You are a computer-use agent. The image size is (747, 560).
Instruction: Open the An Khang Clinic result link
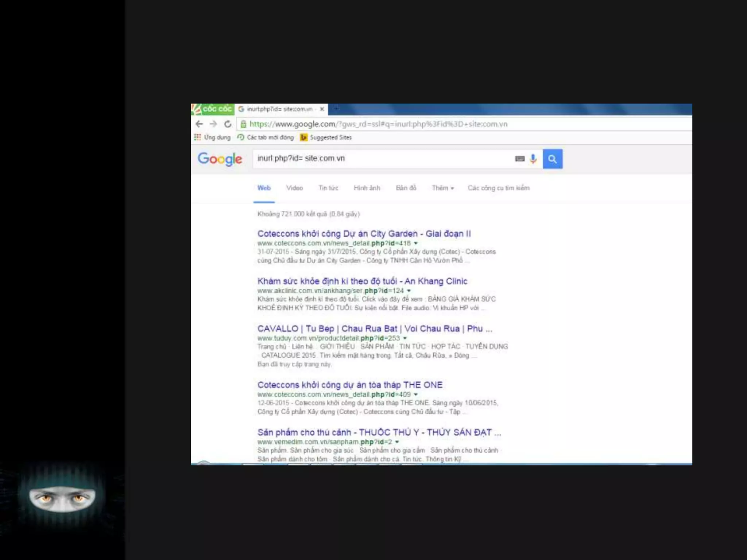tap(362, 281)
